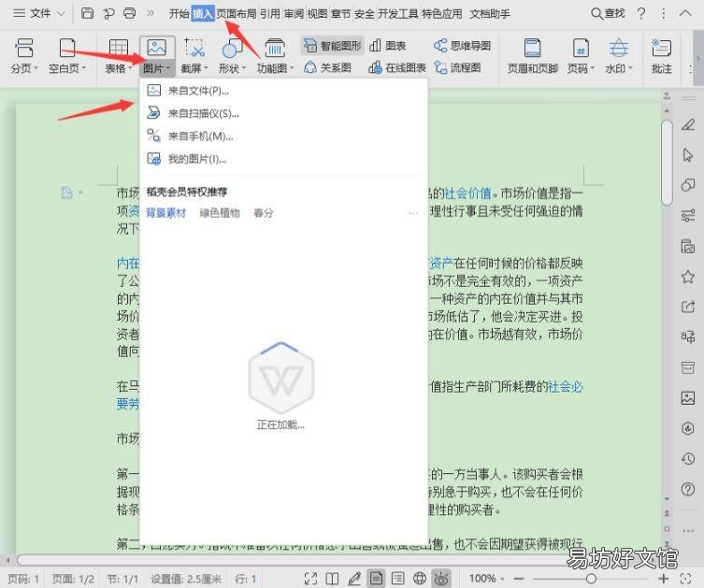The width and height of the screenshot is (704, 588).
Task: Open the 文件 menu
Action: (38, 13)
